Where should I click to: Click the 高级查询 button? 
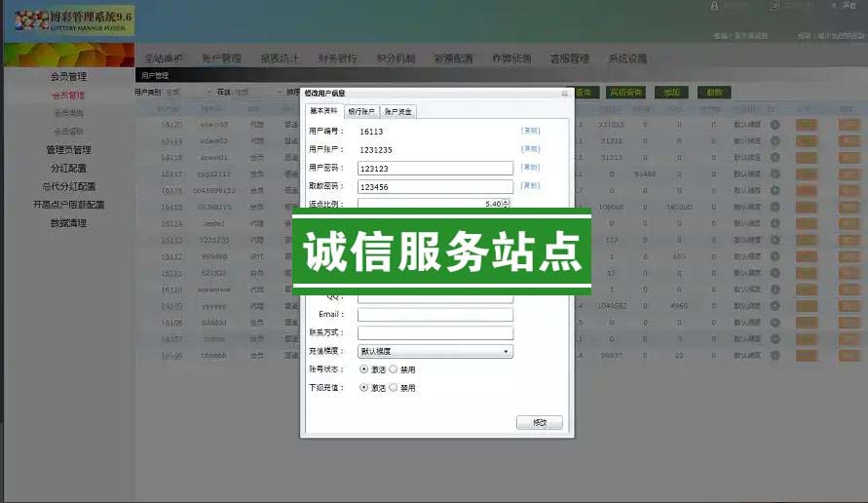click(624, 93)
